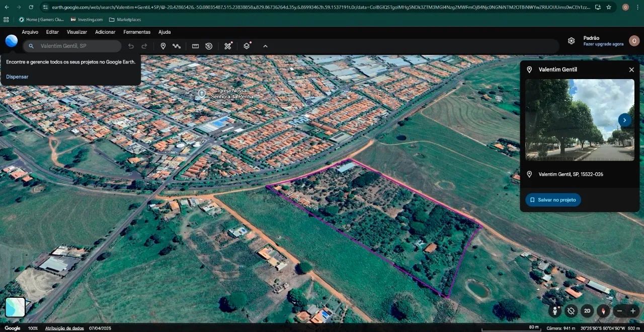Zoom in with the plus button

point(633,311)
